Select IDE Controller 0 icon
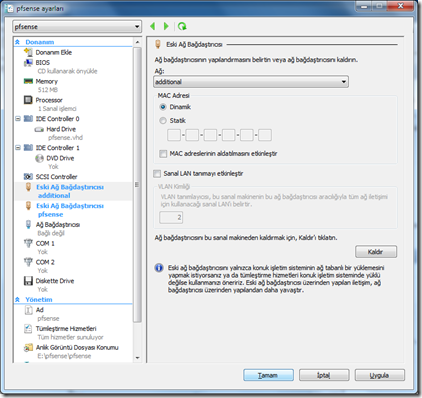Viewport: 422px width, 398px height. click(x=28, y=119)
